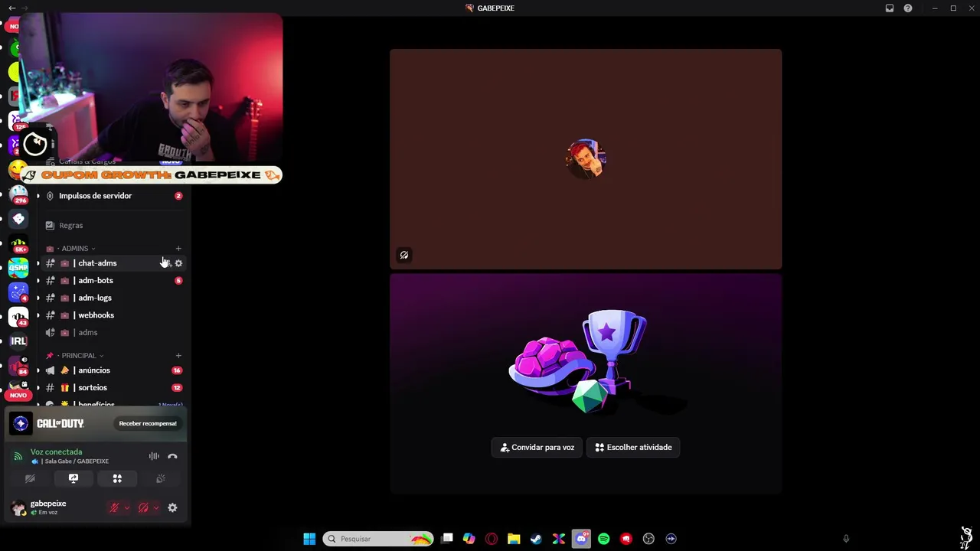Open the Regras channel
Screen dimensions: 980x551
pos(113,226)
